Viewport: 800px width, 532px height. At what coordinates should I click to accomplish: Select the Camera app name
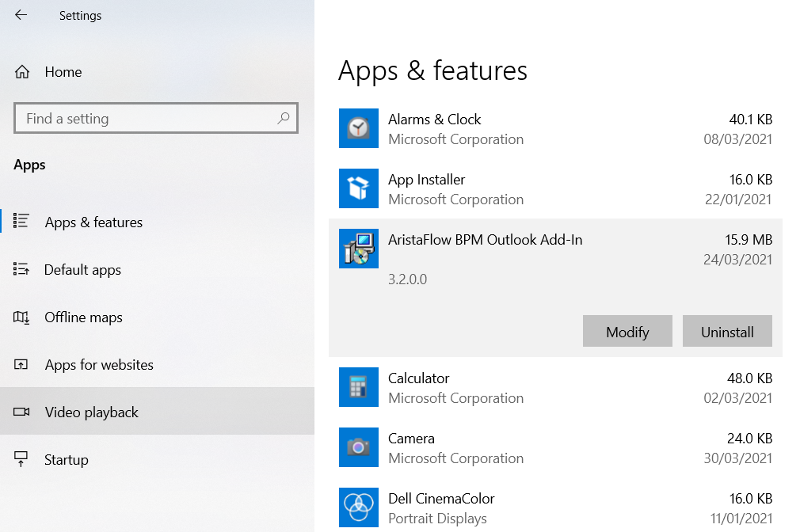(411, 438)
